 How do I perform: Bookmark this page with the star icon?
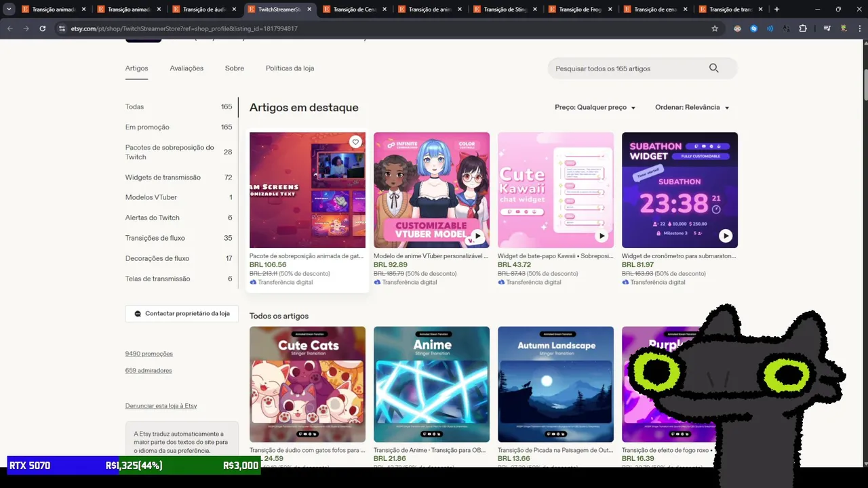[715, 28]
